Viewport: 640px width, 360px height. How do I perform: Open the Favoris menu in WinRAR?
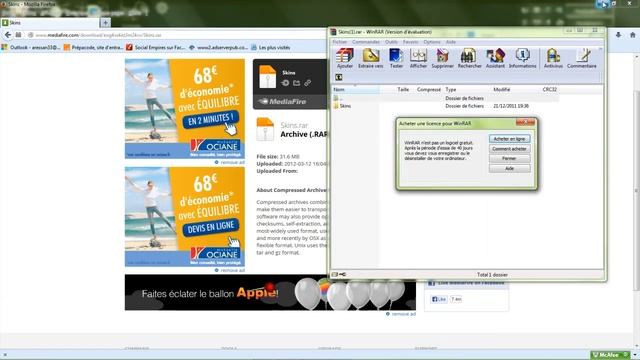coord(411,42)
